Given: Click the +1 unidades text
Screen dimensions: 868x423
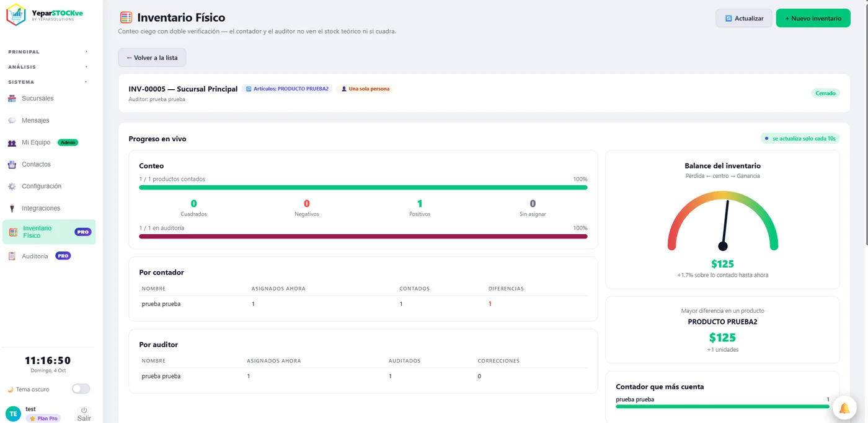Looking at the screenshot, I should (x=722, y=350).
